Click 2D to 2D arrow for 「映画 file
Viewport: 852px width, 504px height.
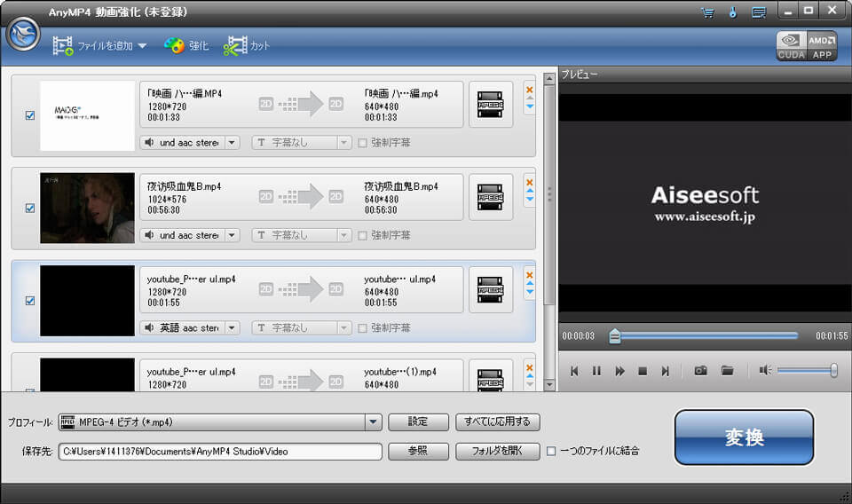pyautogui.click(x=301, y=105)
